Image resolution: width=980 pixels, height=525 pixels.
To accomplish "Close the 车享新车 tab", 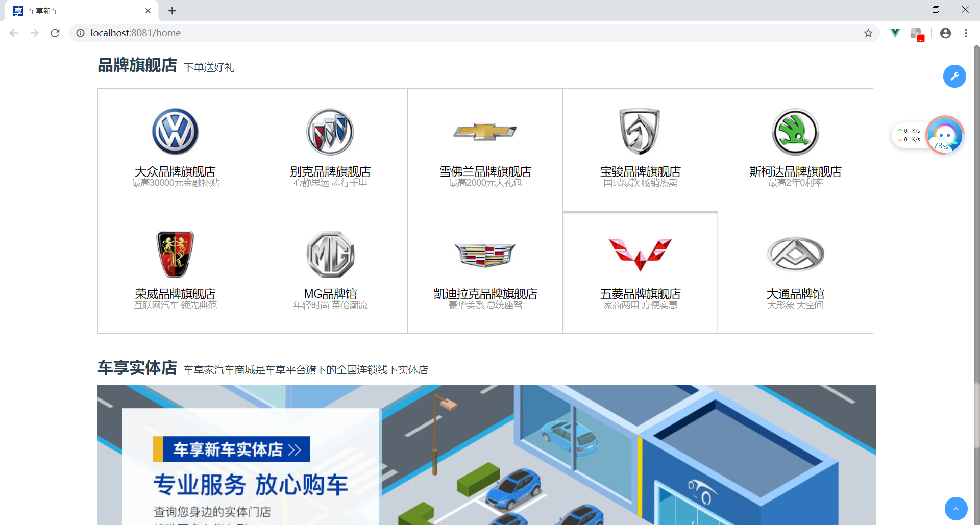I will [x=148, y=11].
